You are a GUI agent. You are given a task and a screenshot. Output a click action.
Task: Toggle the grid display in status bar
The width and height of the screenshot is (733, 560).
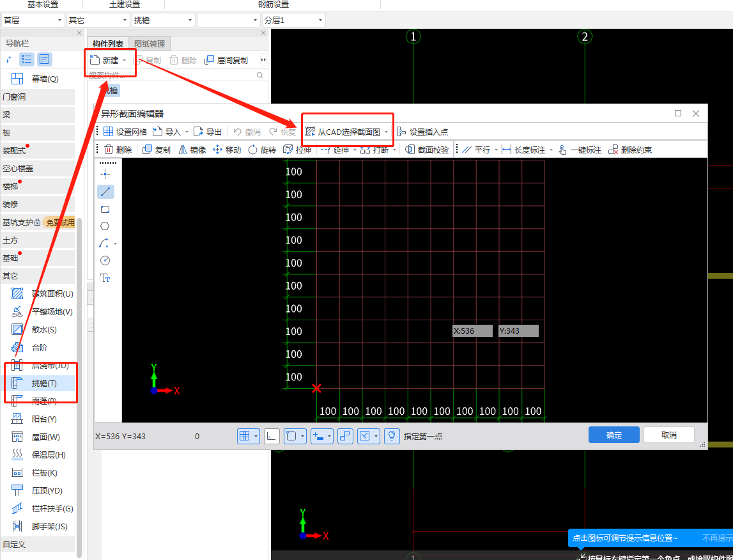(x=245, y=436)
